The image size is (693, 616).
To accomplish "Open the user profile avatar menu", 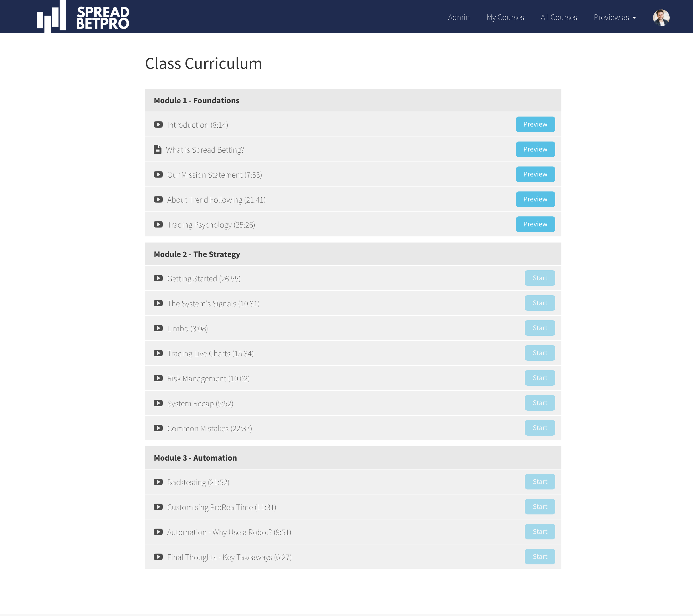I will click(661, 17).
